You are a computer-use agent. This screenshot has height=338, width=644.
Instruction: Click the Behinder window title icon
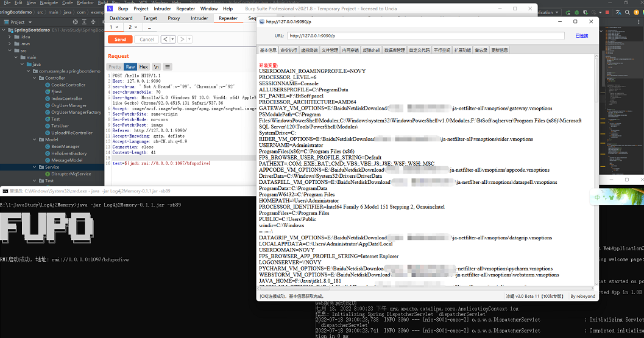point(262,22)
